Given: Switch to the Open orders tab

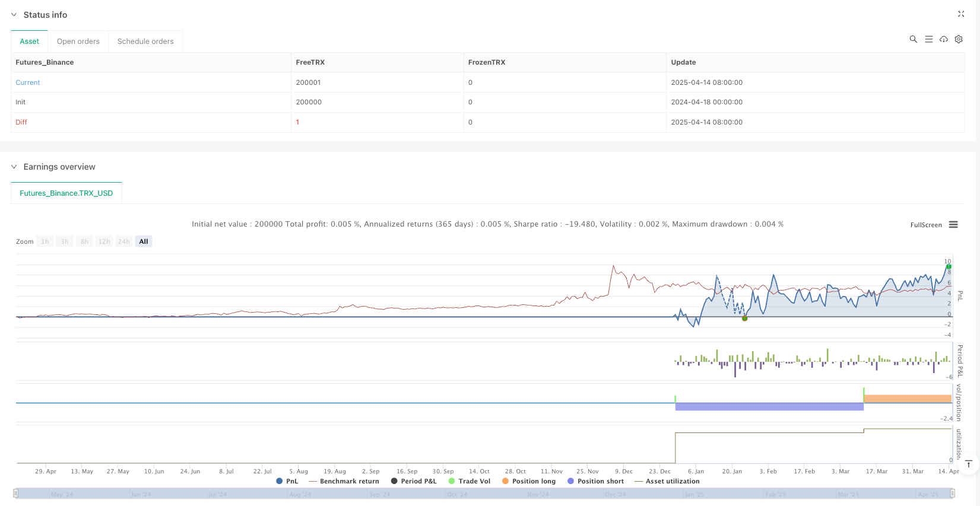Looking at the screenshot, I should [x=78, y=42].
